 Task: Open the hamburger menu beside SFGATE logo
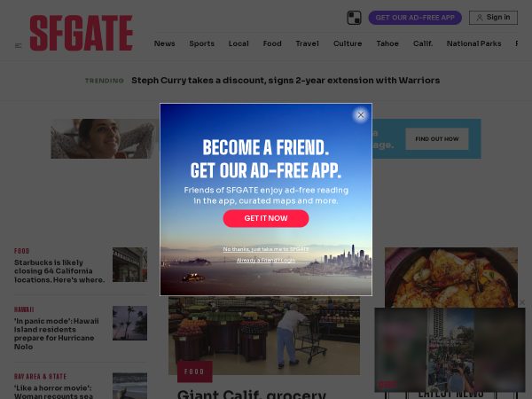click(19, 45)
